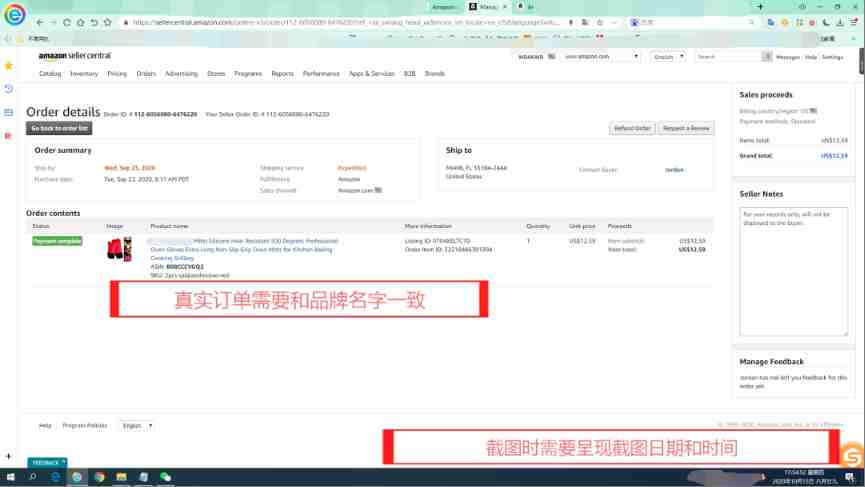Open the top Help link

coord(810,57)
